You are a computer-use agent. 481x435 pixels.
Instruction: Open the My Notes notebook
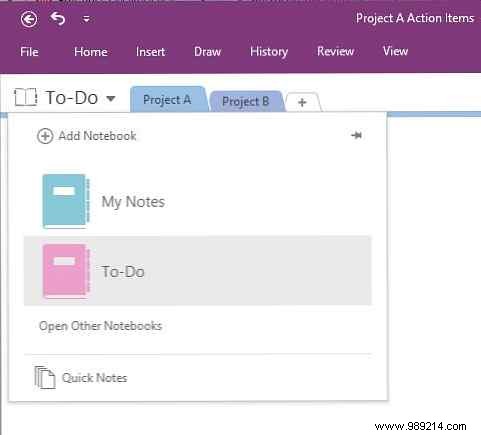click(198, 201)
